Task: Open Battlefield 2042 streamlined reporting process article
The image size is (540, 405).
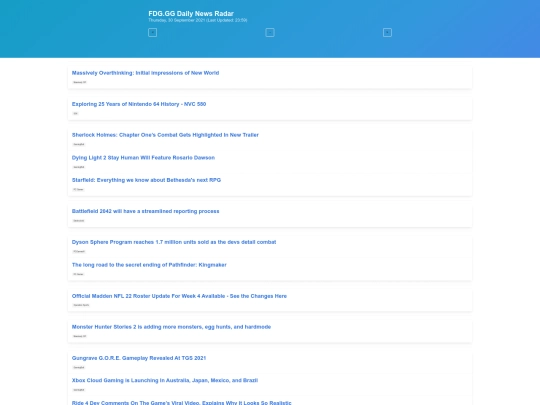Action: pyautogui.click(x=145, y=211)
